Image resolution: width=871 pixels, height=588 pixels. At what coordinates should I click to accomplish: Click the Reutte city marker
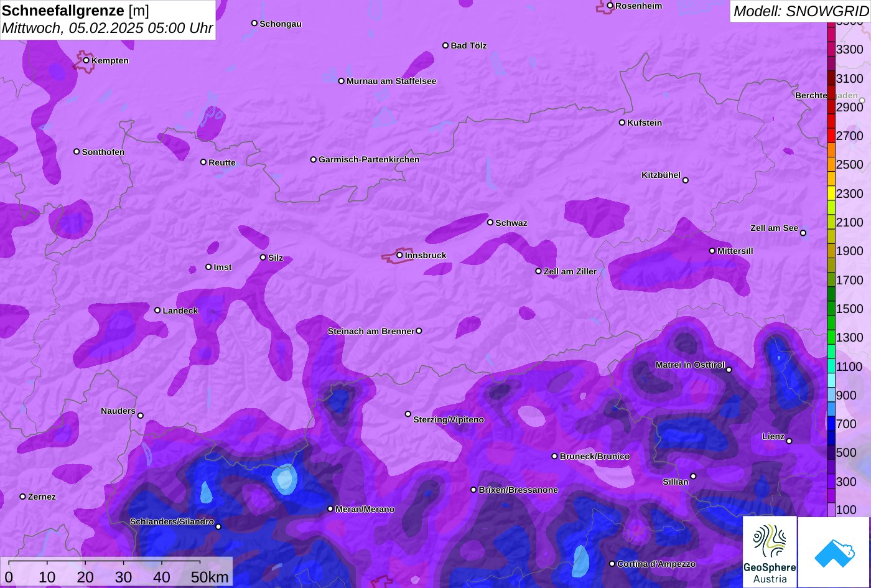click(203, 162)
